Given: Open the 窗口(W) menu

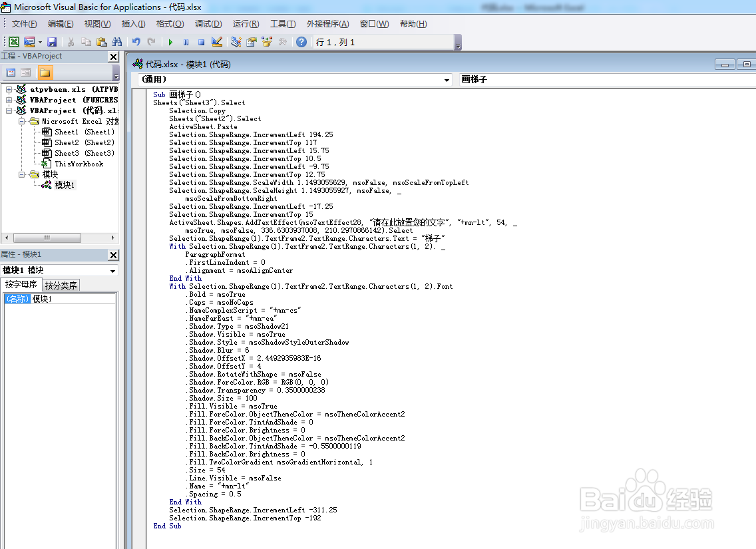Looking at the screenshot, I should (x=375, y=23).
